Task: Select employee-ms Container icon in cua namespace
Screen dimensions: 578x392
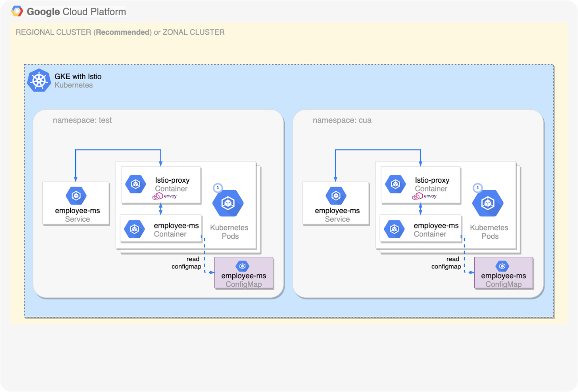Action: pos(394,229)
